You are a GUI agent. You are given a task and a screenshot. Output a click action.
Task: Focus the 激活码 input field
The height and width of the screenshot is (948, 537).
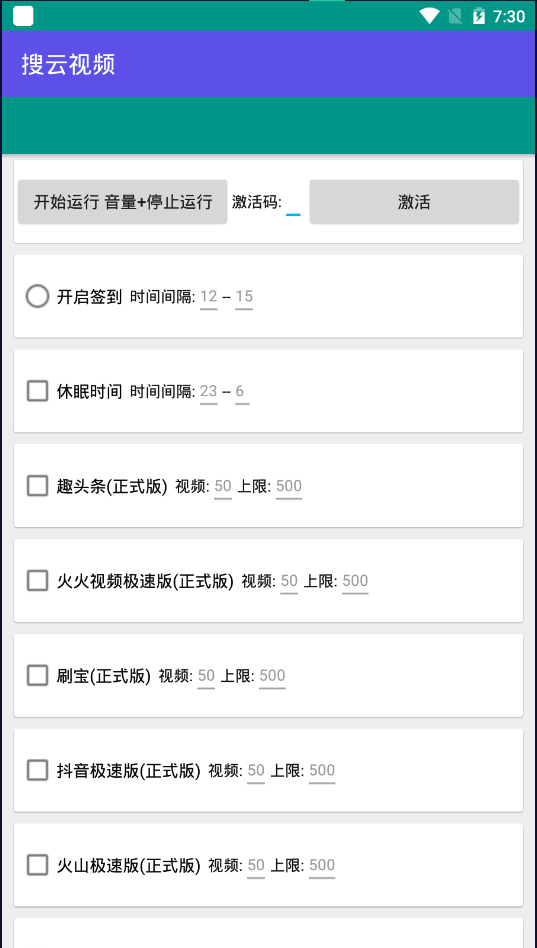[293, 203]
